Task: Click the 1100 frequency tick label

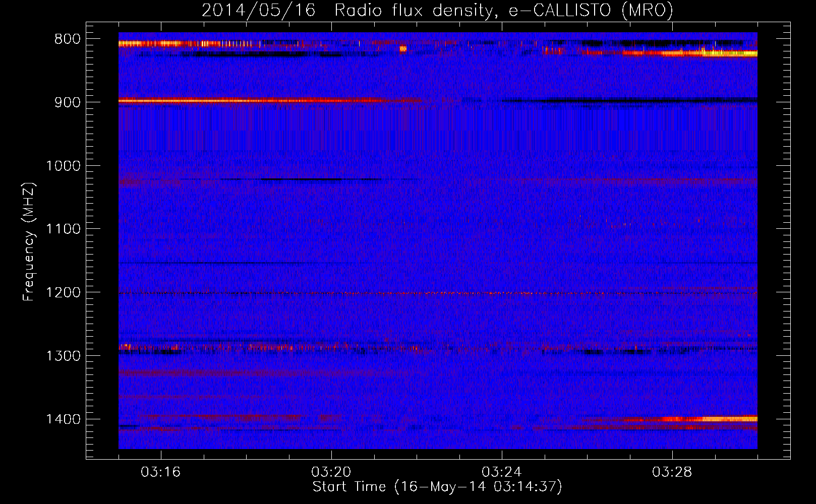Action: [x=63, y=229]
